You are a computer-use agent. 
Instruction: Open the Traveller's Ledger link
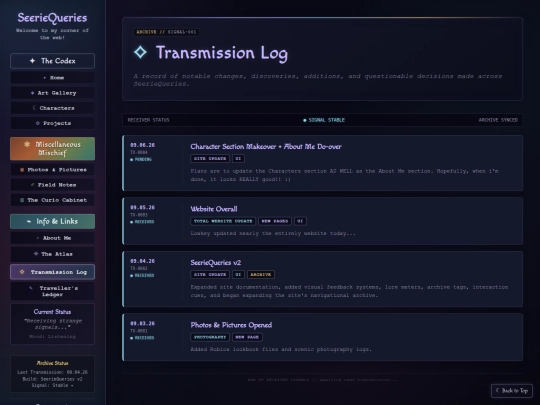pyautogui.click(x=52, y=291)
